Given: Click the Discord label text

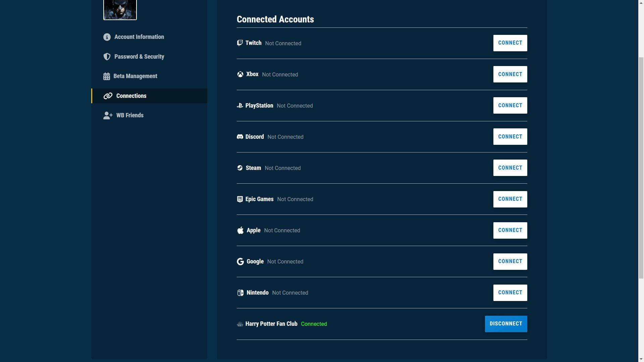Looking at the screenshot, I should point(255,137).
